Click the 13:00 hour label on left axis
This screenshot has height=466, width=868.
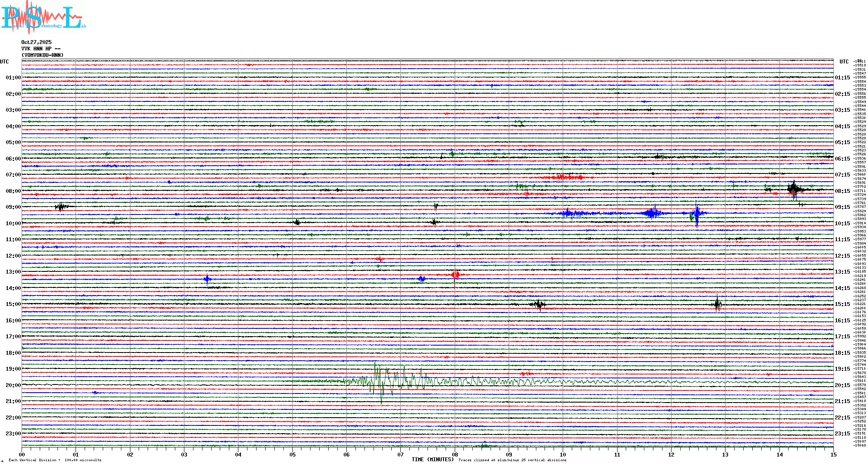[13, 272]
